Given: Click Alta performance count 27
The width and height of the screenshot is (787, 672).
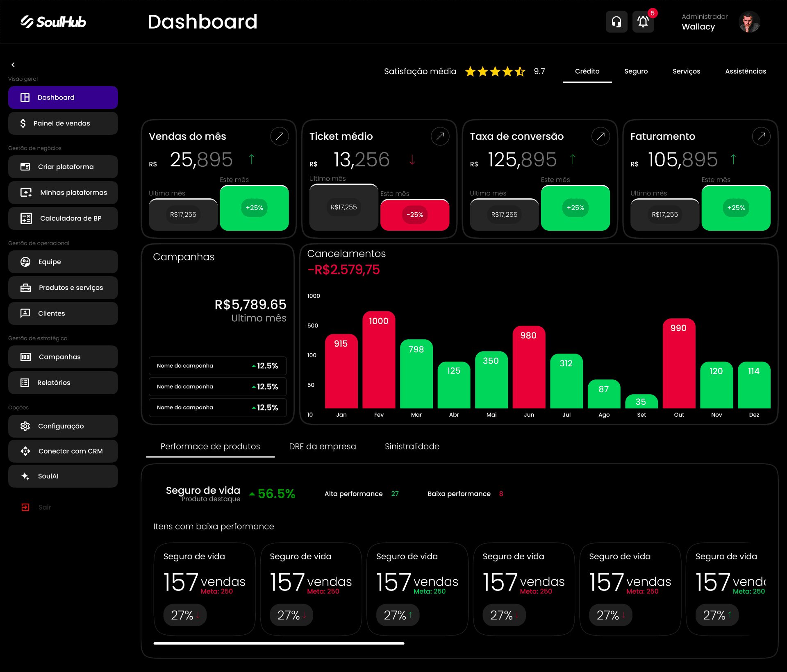Looking at the screenshot, I should [395, 494].
